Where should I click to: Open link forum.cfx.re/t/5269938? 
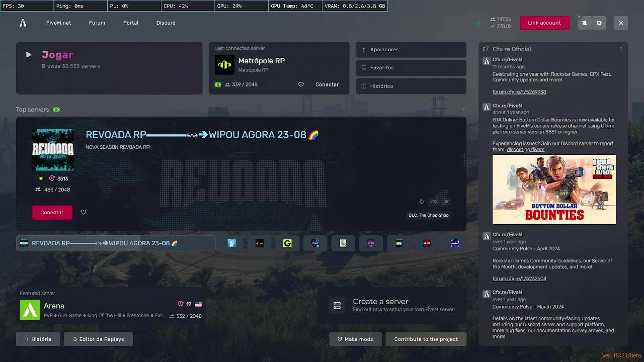pyautogui.click(x=519, y=92)
